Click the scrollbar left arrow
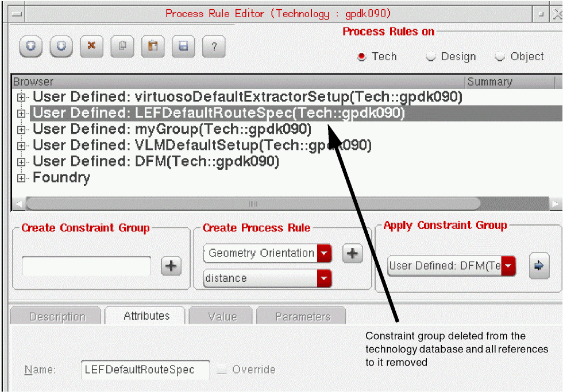The height and width of the screenshot is (392, 563). [18, 204]
